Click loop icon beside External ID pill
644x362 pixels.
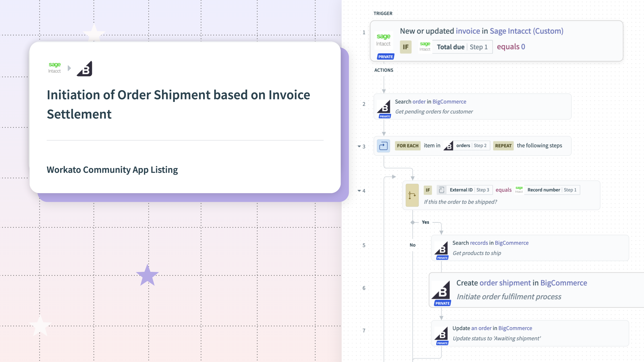point(441,190)
